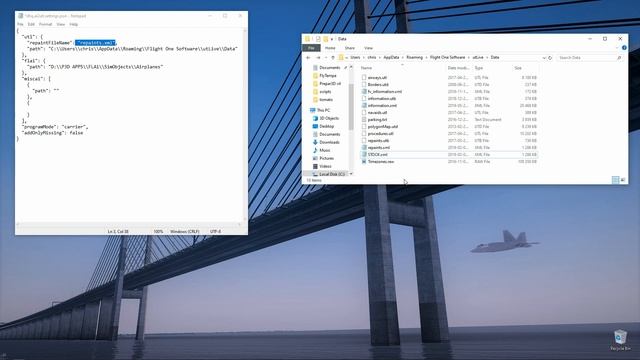Screen dimensions: 640x360
Task: Sort files by the Type column header
Action: point(479,68)
